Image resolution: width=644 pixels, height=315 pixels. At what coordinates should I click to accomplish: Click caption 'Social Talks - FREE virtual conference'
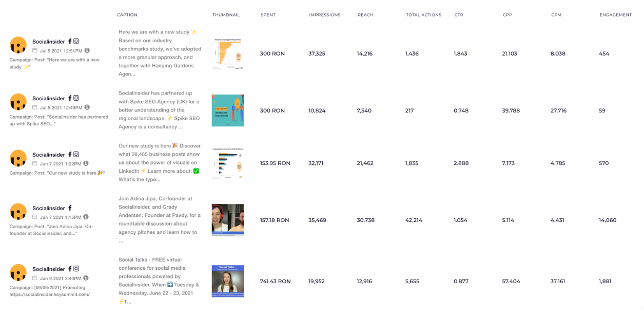coord(159,281)
